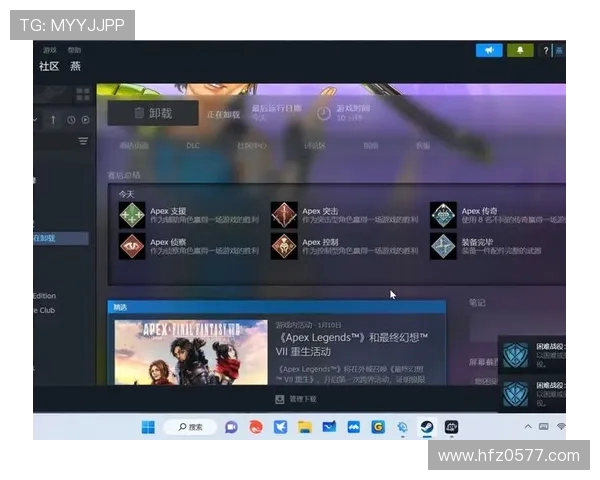Click the keyboard input indicator in tray
Image resolution: width=600 pixels, height=480 pixels.
(x=544, y=426)
